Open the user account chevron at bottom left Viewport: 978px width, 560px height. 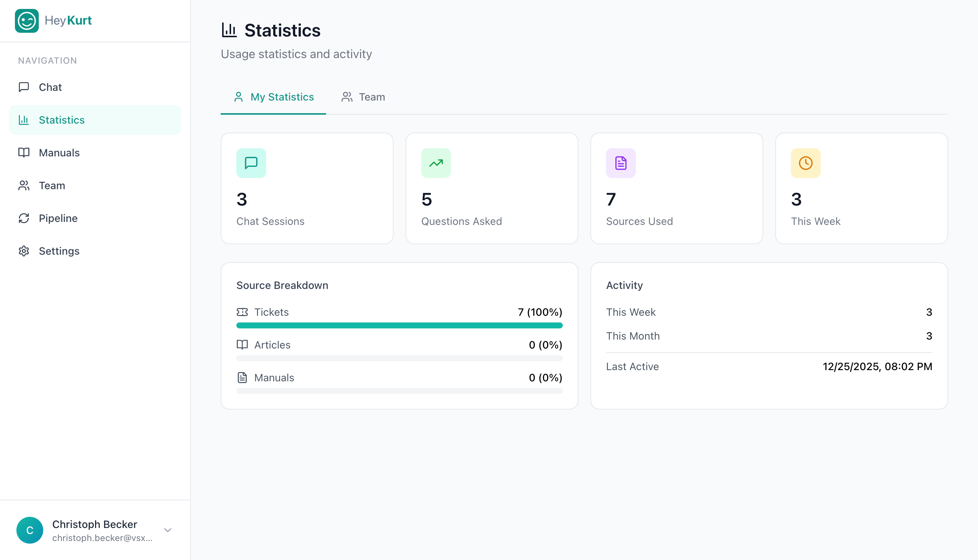(x=167, y=530)
